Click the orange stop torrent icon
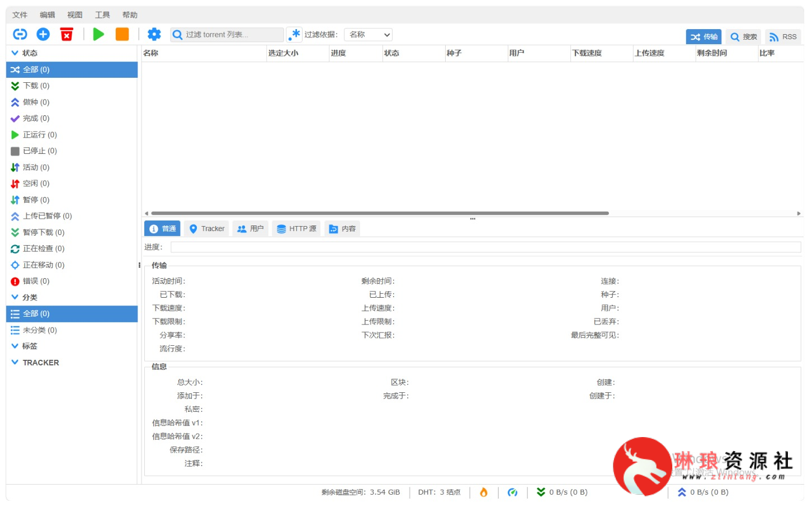This screenshot has width=812, height=507. point(122,35)
